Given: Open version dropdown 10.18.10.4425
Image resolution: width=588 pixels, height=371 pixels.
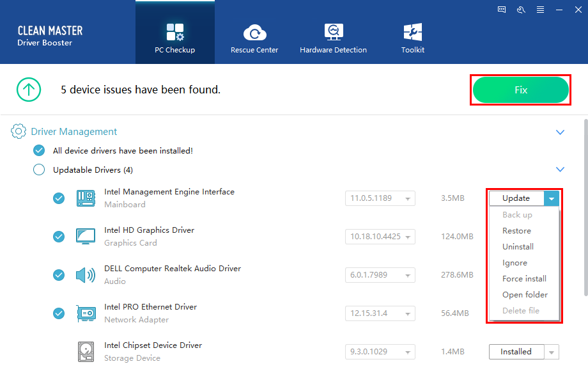Looking at the screenshot, I should pyautogui.click(x=380, y=237).
